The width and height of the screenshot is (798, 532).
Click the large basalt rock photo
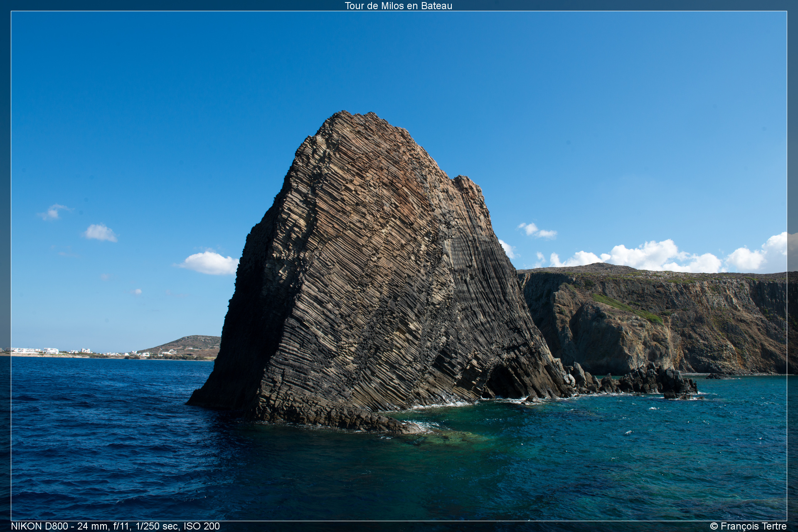(399, 266)
